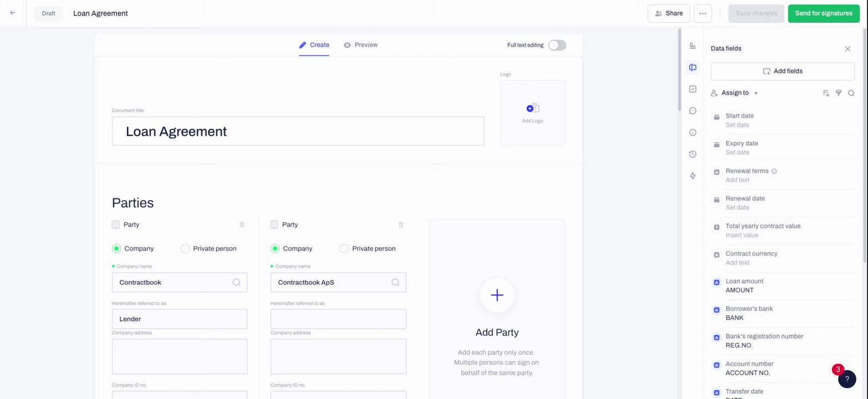This screenshot has width=868, height=399.
Task: Select the Data fields sidebar icon
Action: click(x=692, y=68)
